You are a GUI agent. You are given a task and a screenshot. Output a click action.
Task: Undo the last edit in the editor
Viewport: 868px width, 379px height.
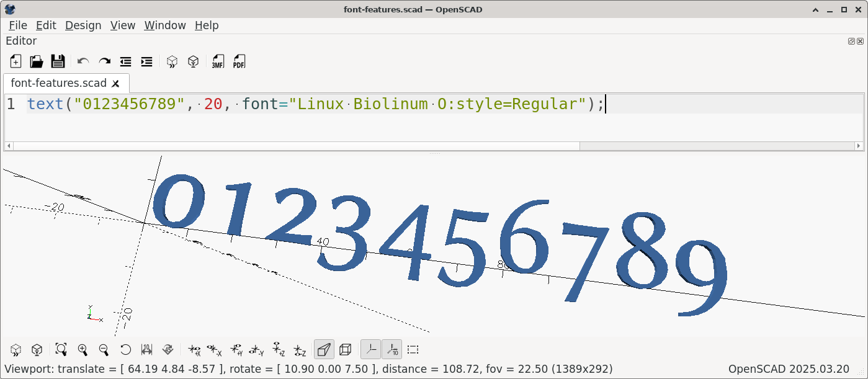point(83,61)
